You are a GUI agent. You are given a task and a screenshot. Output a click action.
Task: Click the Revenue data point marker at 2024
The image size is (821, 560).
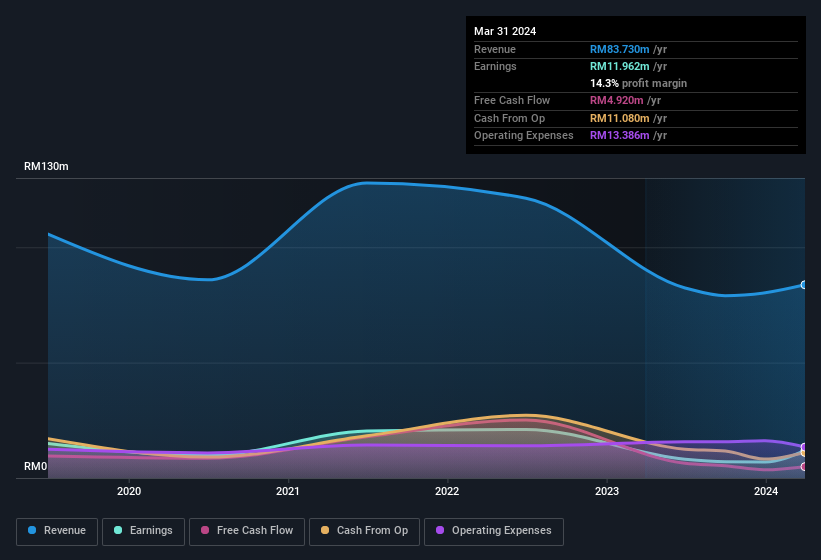(804, 285)
